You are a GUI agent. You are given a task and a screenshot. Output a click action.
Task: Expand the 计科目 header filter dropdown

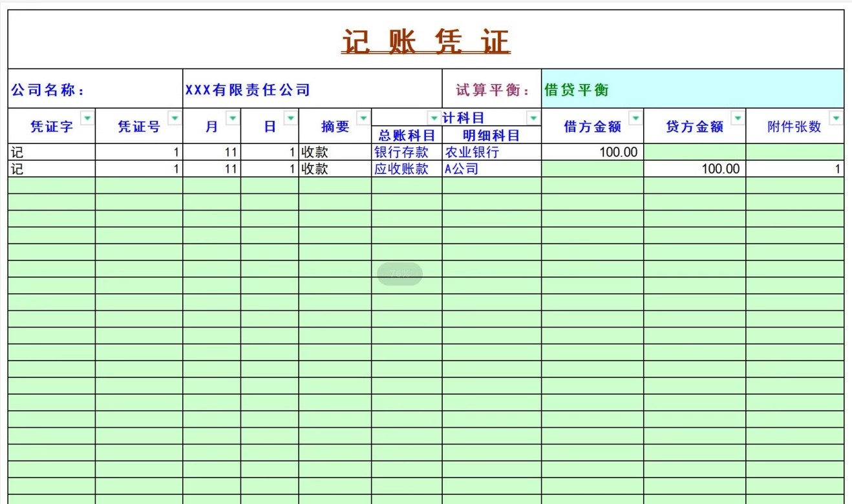coord(533,118)
